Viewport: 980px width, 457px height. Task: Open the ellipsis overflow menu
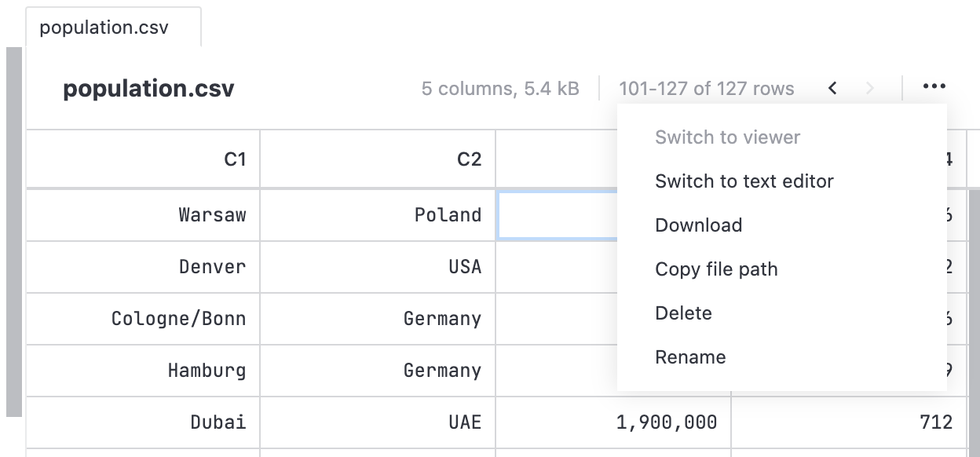(x=934, y=87)
